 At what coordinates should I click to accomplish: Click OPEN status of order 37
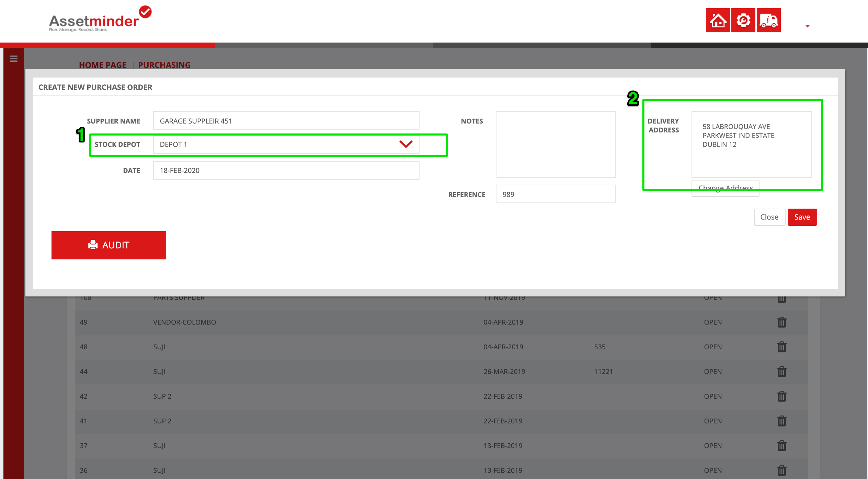[713, 446]
